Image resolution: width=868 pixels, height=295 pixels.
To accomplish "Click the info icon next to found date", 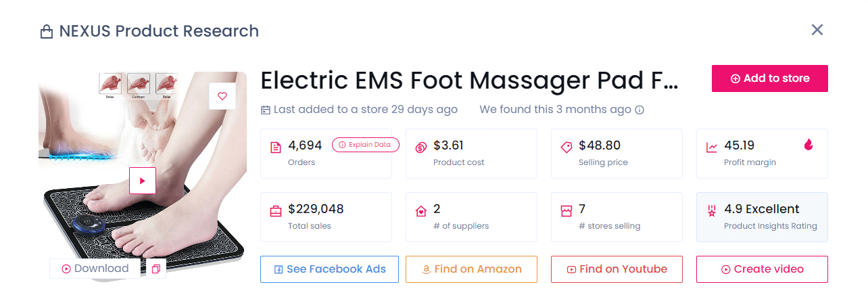I will click(640, 110).
